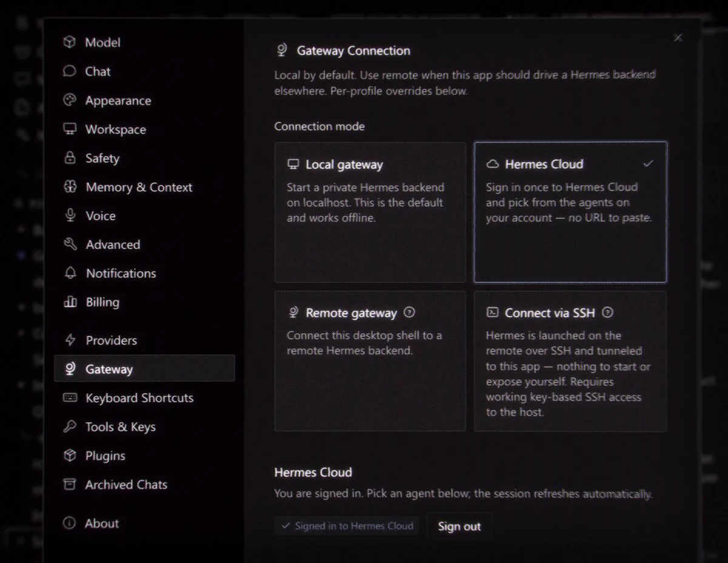This screenshot has width=728, height=563.
Task: Click the Safety lock icon
Action: [70, 158]
